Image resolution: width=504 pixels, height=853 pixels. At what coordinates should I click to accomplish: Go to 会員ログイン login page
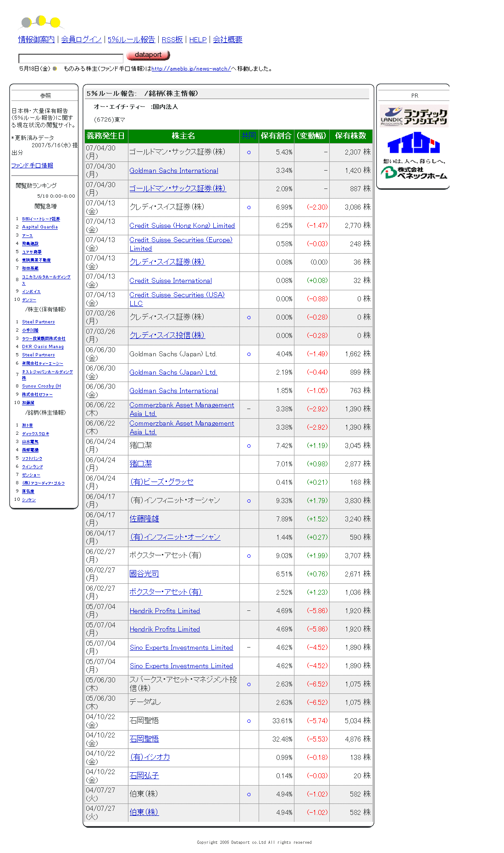click(x=81, y=40)
